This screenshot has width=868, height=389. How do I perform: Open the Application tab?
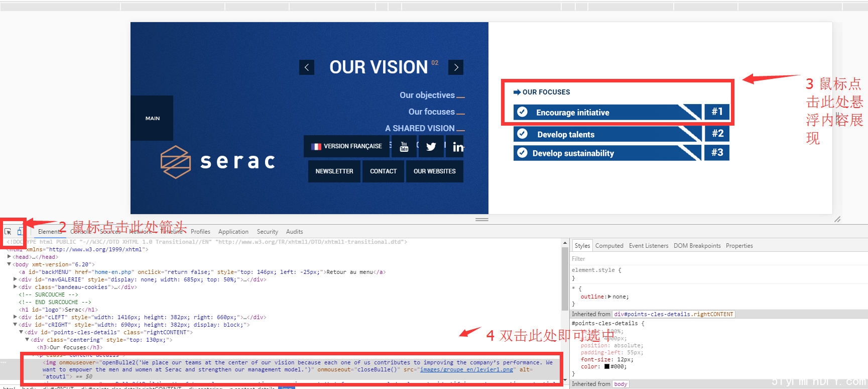tap(233, 232)
